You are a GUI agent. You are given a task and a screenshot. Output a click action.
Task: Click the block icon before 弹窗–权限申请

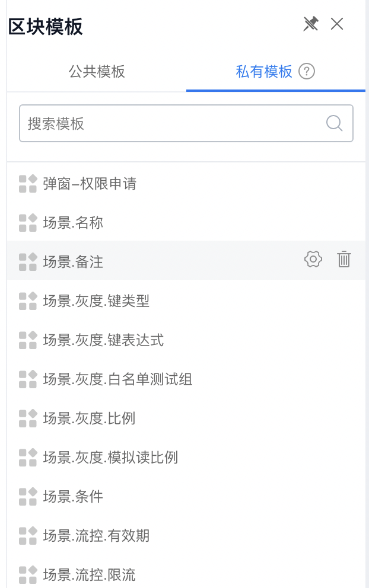coord(27,184)
